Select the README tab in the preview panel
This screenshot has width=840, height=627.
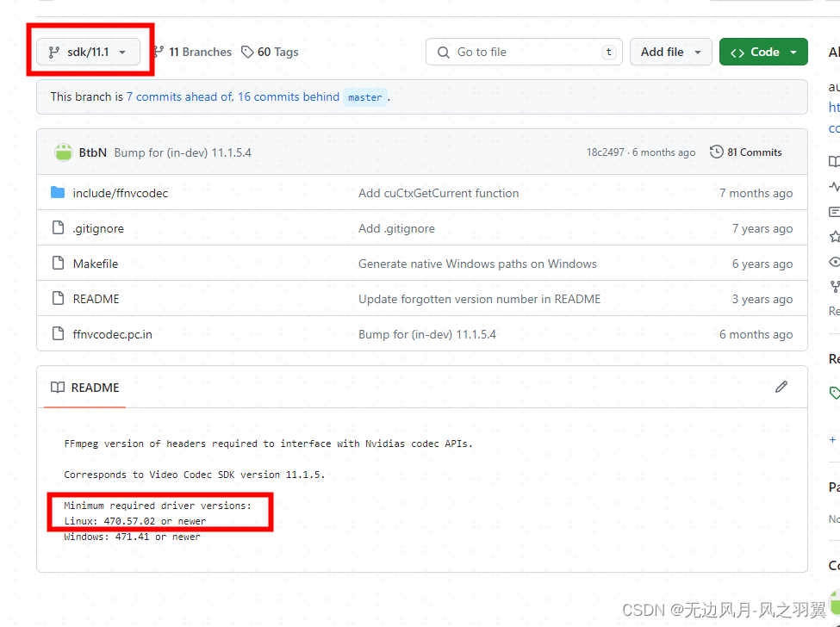point(84,388)
